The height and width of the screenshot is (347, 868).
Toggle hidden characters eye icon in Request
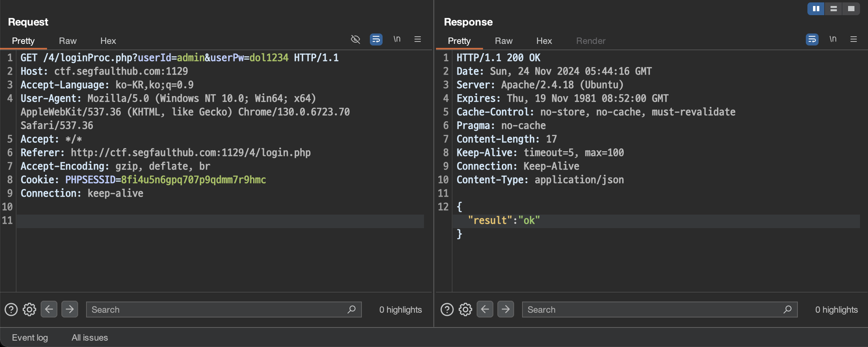point(355,39)
